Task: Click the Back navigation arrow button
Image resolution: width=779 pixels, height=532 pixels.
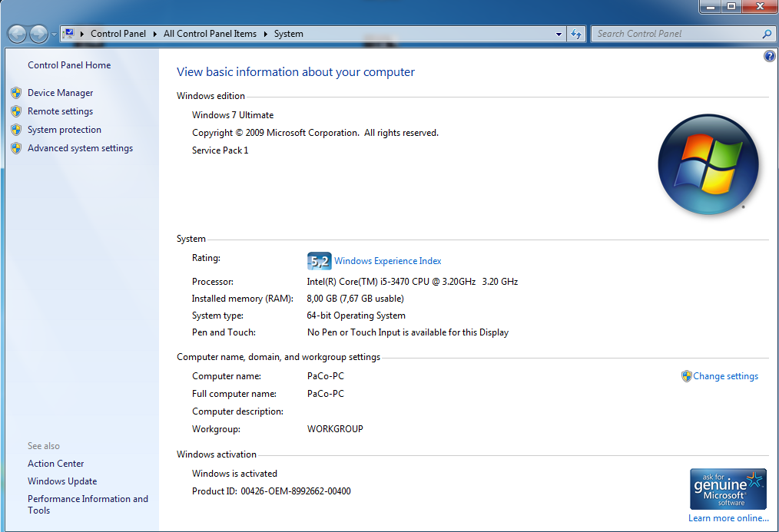Action: click(17, 34)
